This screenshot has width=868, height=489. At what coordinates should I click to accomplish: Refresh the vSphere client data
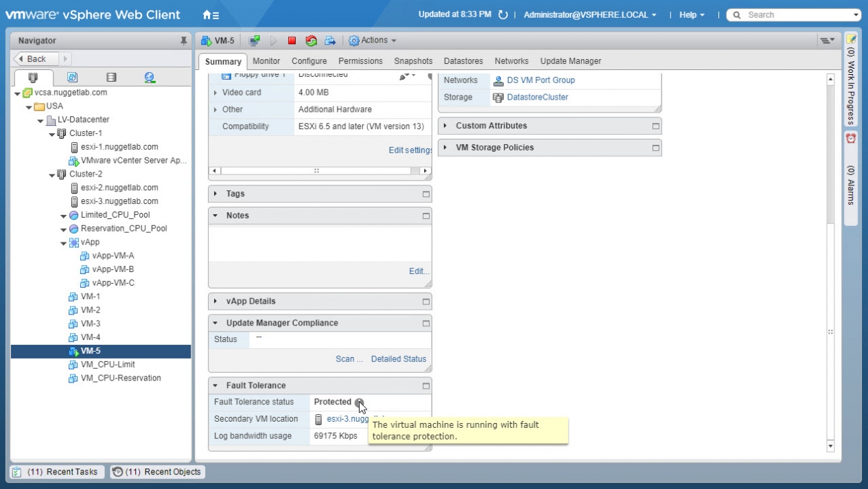pyautogui.click(x=503, y=15)
